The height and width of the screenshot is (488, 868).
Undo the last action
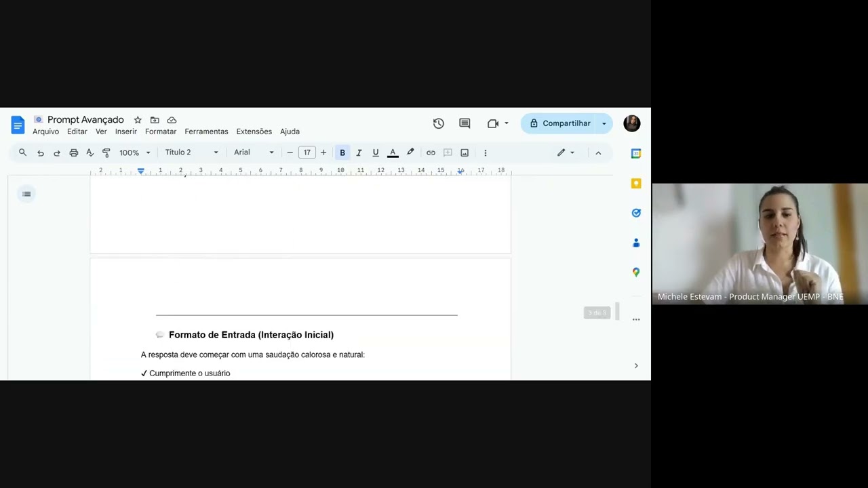(40, 152)
